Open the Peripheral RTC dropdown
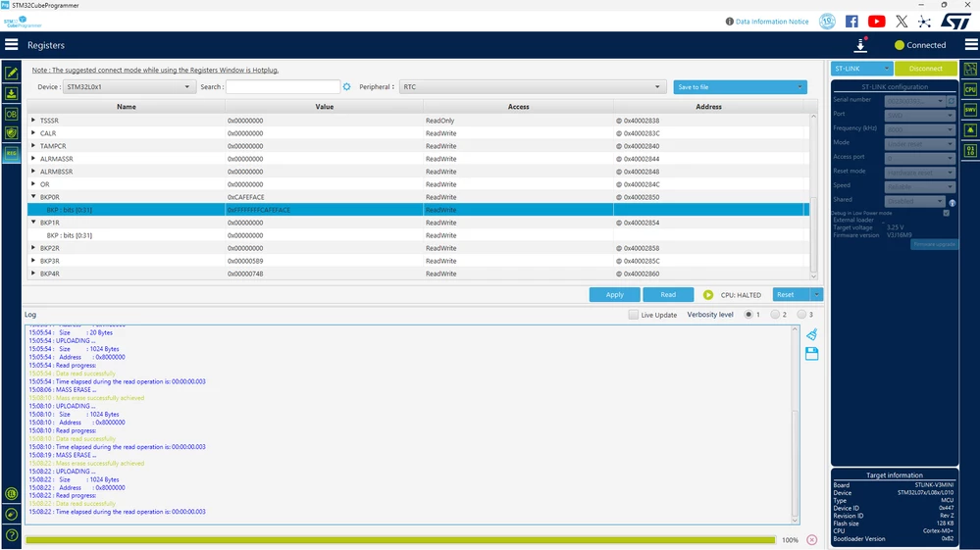This screenshot has width=980, height=550. 532,87
